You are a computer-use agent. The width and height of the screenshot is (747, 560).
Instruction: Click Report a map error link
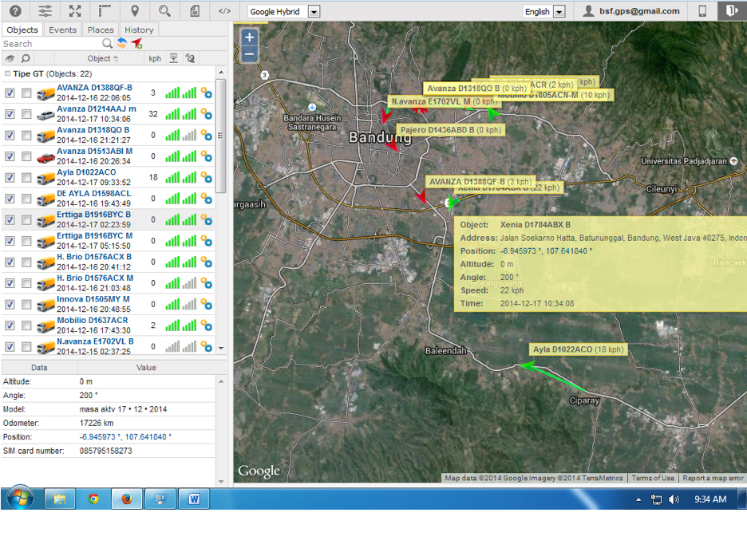pyautogui.click(x=713, y=478)
